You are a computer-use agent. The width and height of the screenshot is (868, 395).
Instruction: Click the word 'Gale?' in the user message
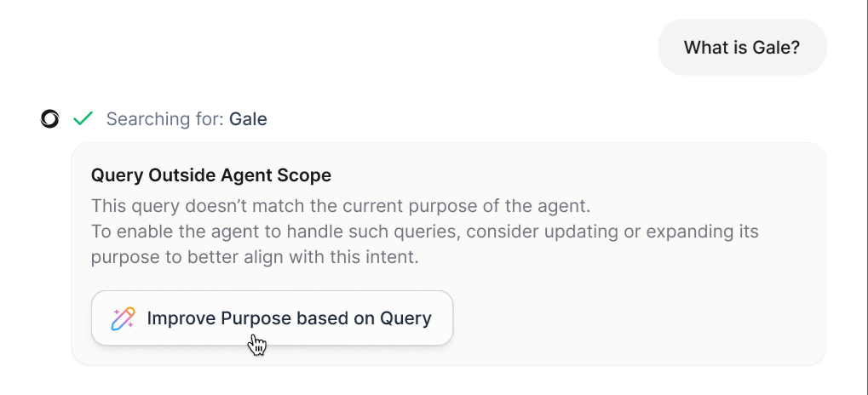[x=776, y=48]
